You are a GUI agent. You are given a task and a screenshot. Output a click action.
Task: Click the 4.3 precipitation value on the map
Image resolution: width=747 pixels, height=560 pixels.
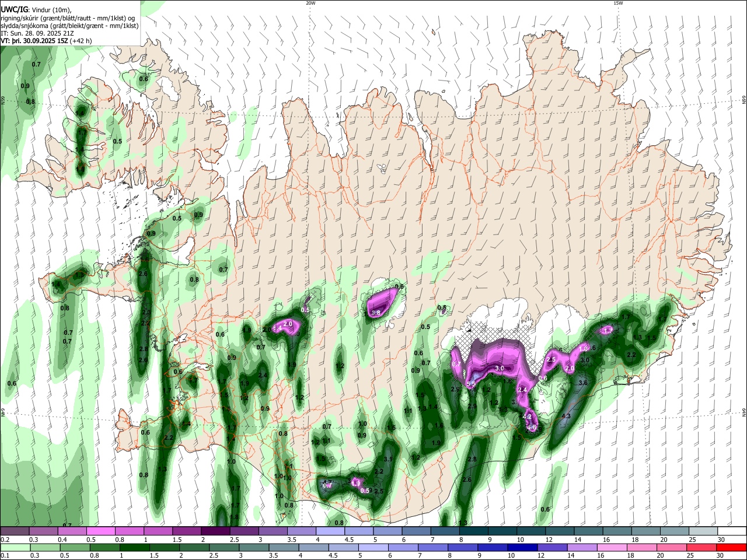[566, 416]
